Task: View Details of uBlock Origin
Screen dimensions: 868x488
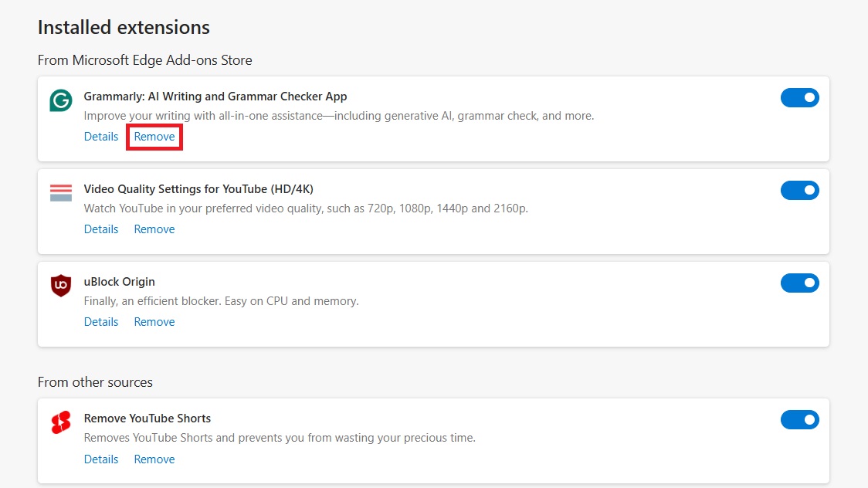Action: tap(101, 322)
